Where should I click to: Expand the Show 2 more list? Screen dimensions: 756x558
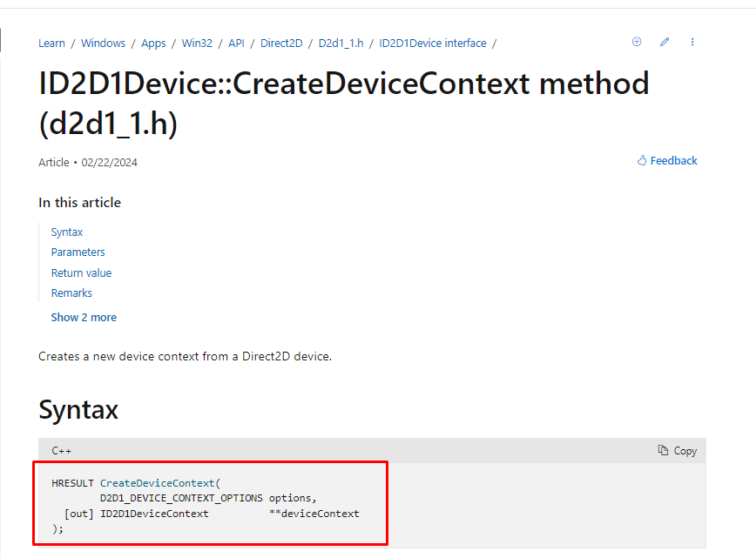tap(84, 317)
